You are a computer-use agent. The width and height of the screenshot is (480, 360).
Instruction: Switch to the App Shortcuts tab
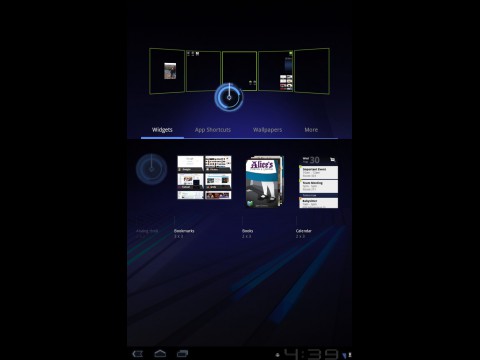point(213,130)
